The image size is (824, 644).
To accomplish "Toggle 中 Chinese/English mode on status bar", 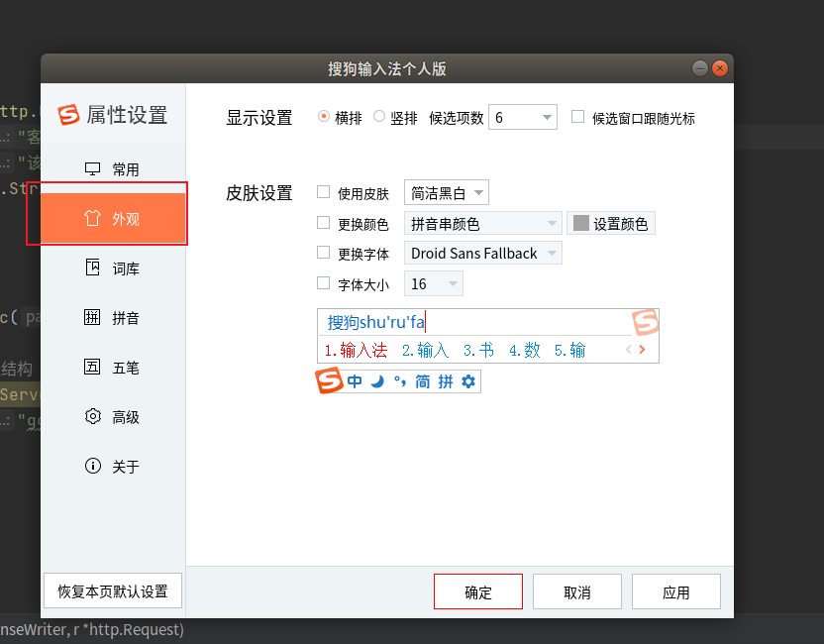I will [x=355, y=381].
